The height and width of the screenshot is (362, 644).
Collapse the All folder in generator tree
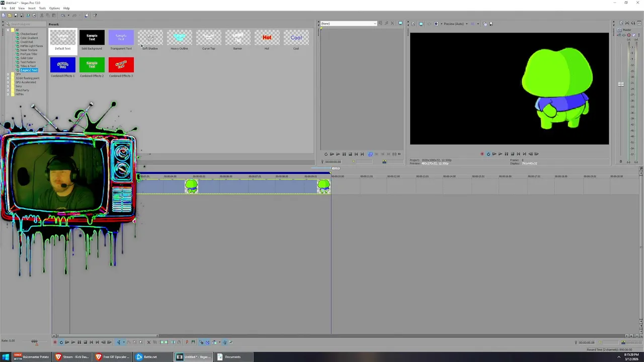coord(8,30)
